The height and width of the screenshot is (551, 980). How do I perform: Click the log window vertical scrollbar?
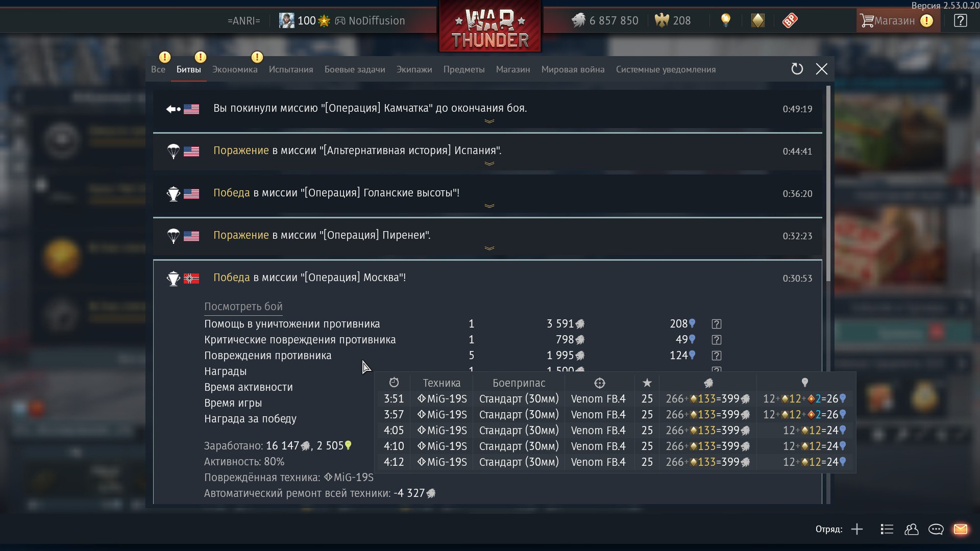828,184
